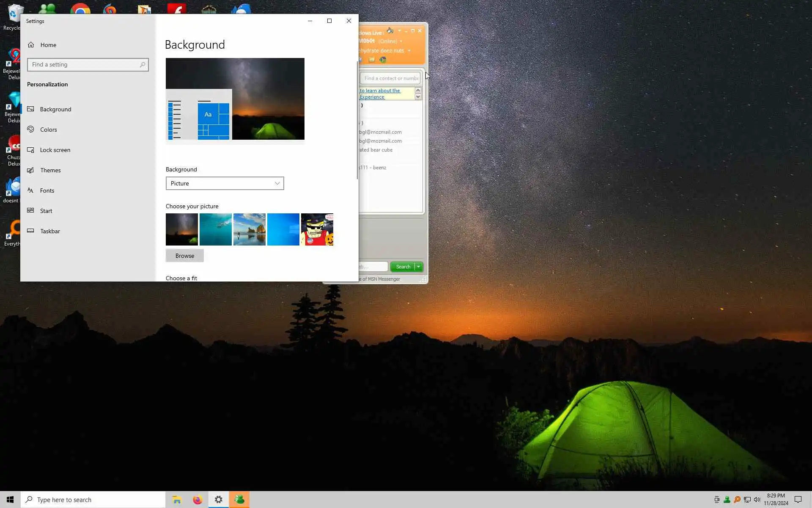This screenshot has height=508, width=812.
Task: Click the green Messenger buddy tray icon
Action: tap(727, 500)
